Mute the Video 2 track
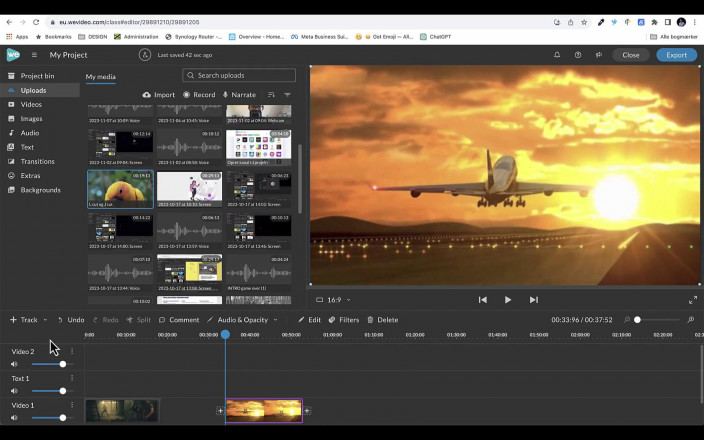The height and width of the screenshot is (440, 704). pyautogui.click(x=14, y=364)
